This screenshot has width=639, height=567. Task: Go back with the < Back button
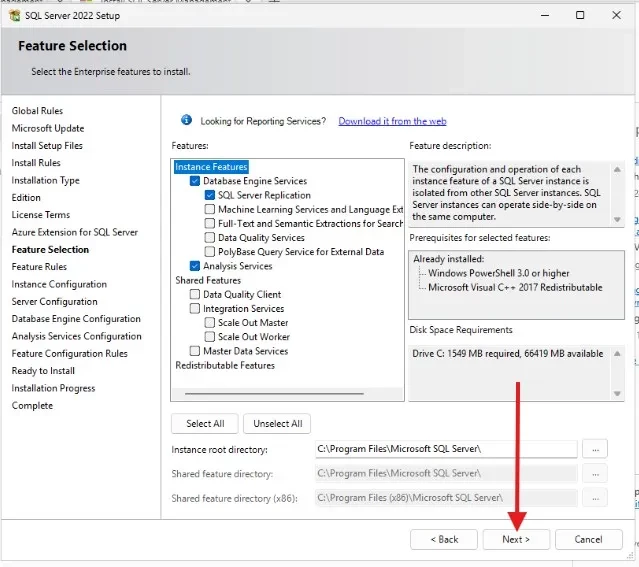pyautogui.click(x=444, y=539)
